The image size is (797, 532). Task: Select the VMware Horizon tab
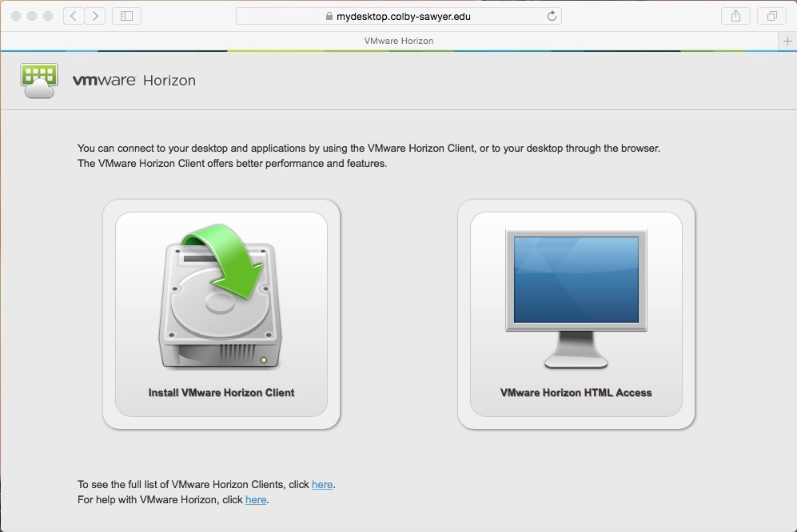pyautogui.click(x=399, y=40)
